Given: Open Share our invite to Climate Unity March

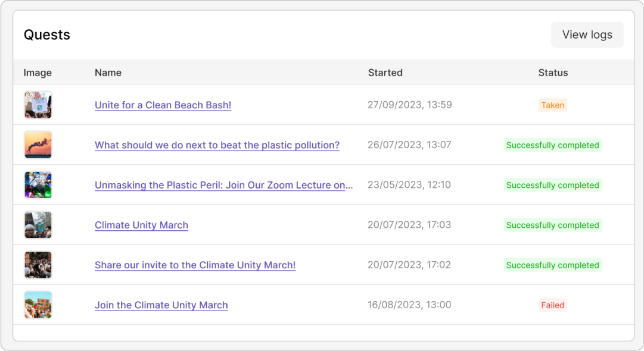Looking at the screenshot, I should coord(195,265).
